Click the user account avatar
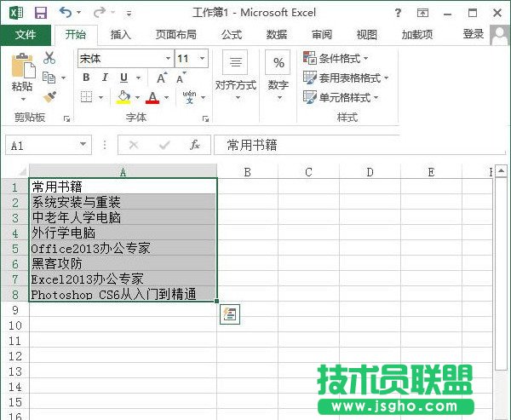This screenshot has height=420, width=511. pyautogui.click(x=499, y=35)
